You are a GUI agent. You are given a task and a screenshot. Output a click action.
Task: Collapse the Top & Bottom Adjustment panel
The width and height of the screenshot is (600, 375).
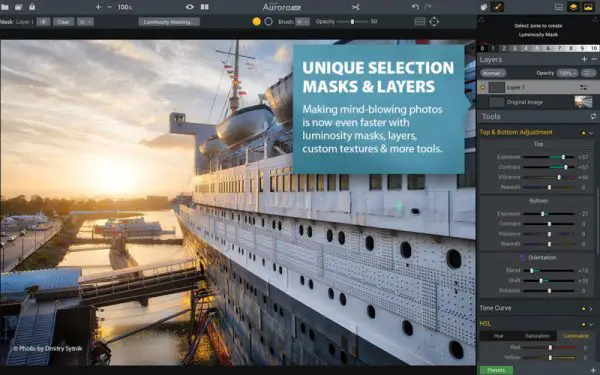pos(591,133)
